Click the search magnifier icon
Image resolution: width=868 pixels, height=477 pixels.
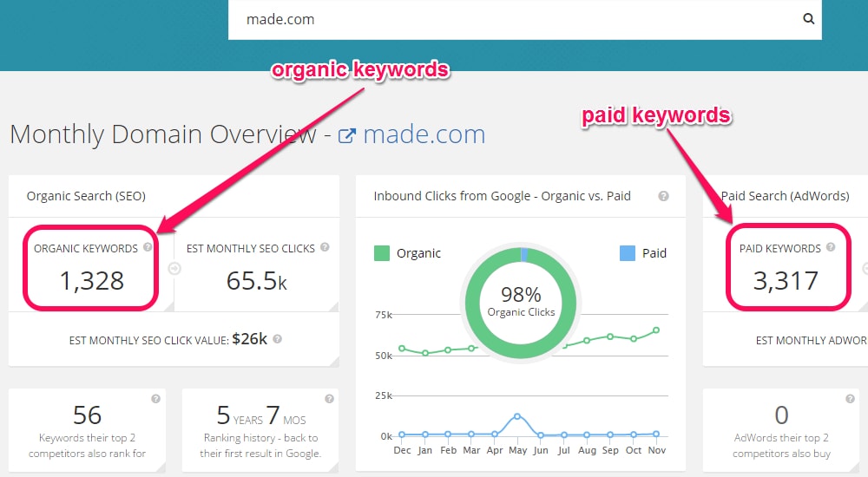[x=808, y=19]
